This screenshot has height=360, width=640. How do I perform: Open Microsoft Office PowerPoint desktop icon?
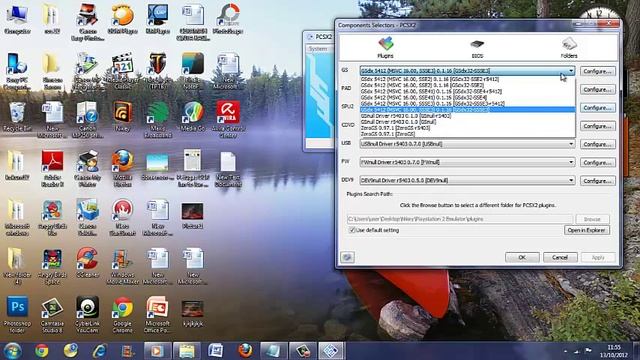[158, 314]
